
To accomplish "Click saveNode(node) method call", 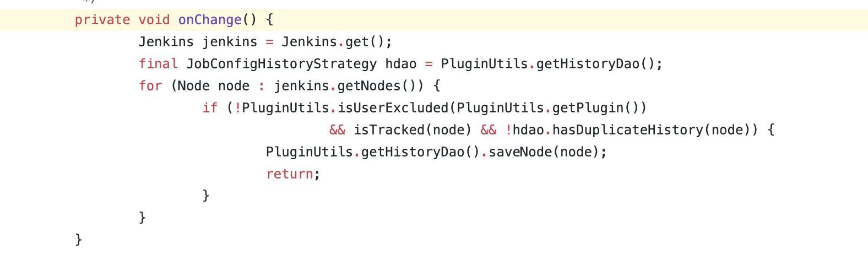I will [544, 152].
